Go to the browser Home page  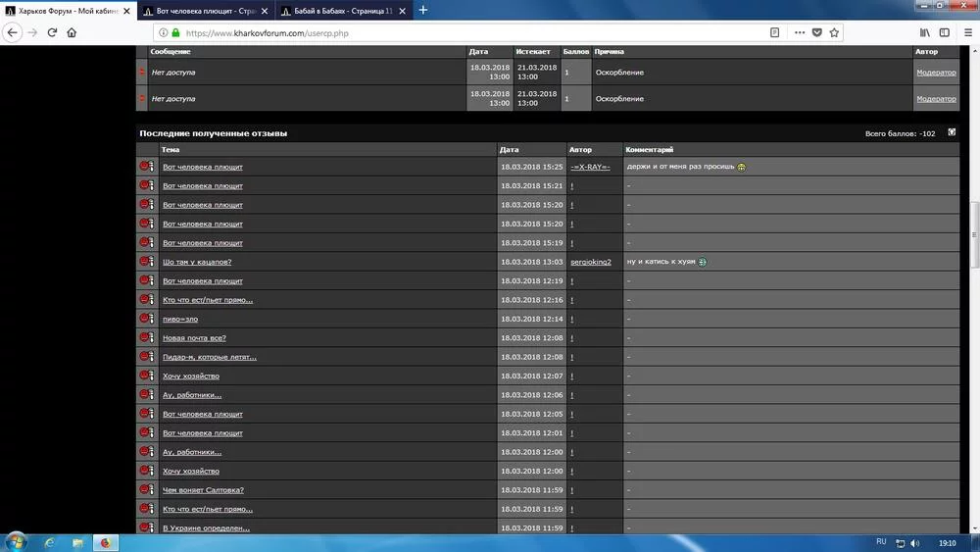(72, 32)
